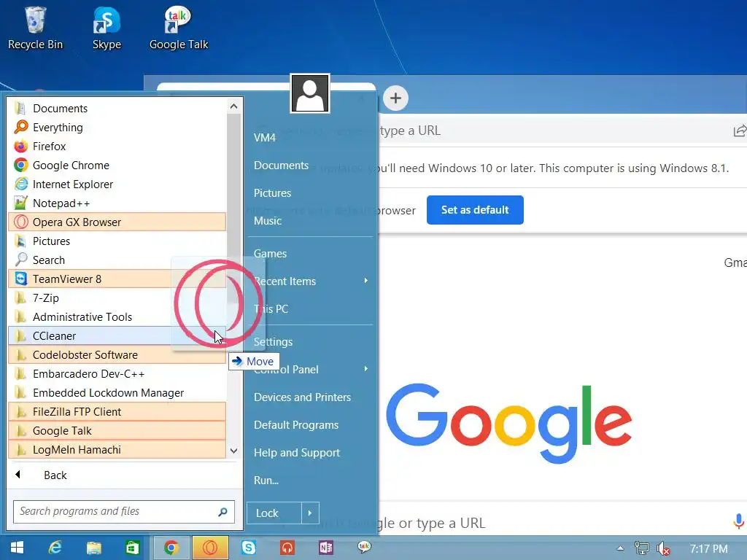747x560 pixels.
Task: Click the share icon in Chrome's address bar
Action: pos(740,131)
